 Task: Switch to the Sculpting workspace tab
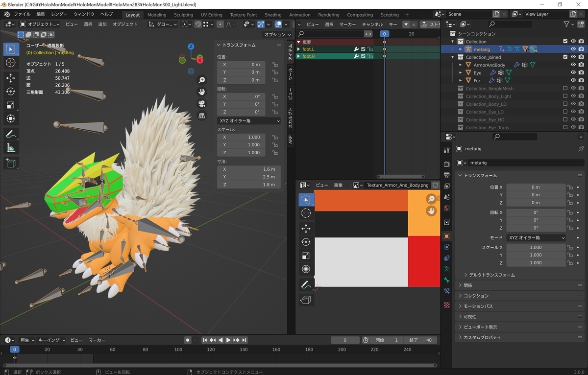184,15
